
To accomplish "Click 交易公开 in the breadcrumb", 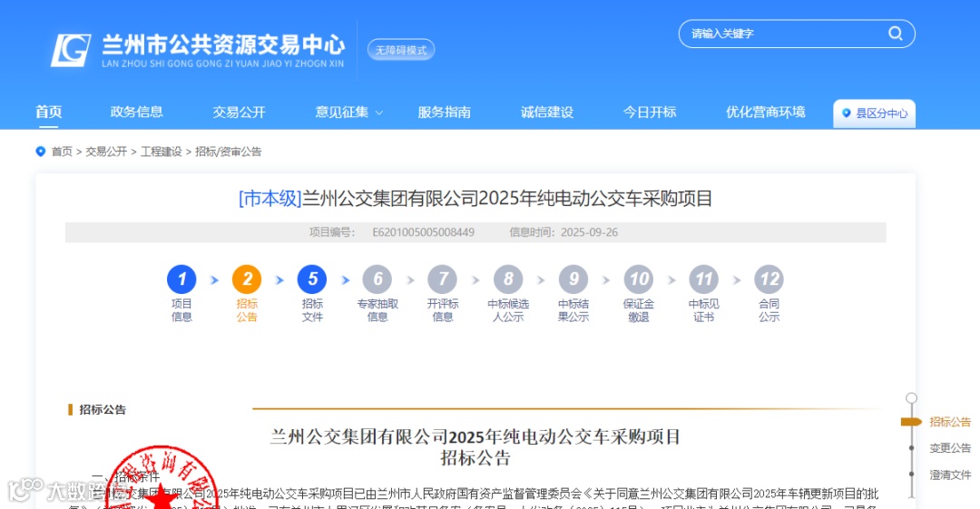I will [x=106, y=152].
